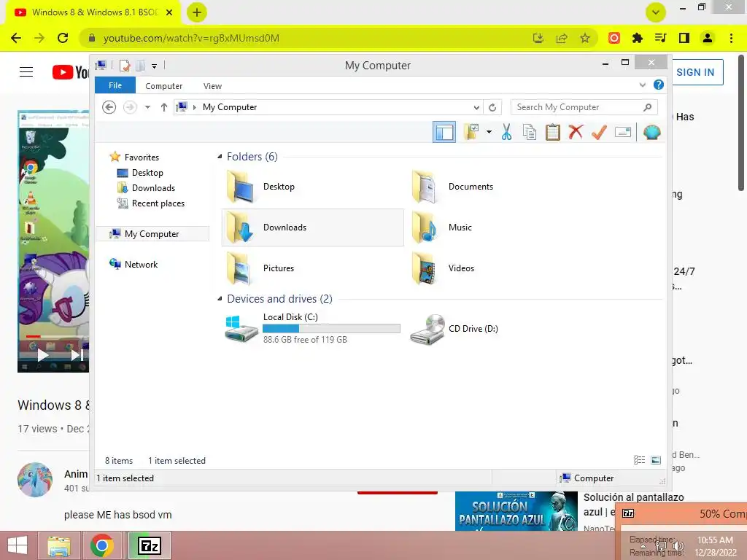Click the orange checkmark Properties toolbar icon
The width and height of the screenshot is (747, 560).
599,132
